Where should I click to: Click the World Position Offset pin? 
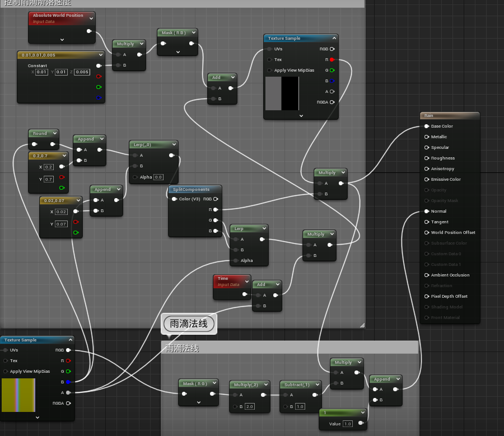tap(427, 232)
